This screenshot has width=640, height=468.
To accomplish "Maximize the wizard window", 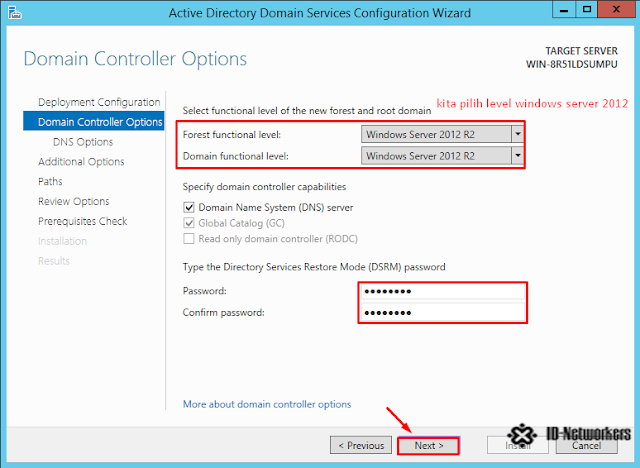I will coord(587,9).
